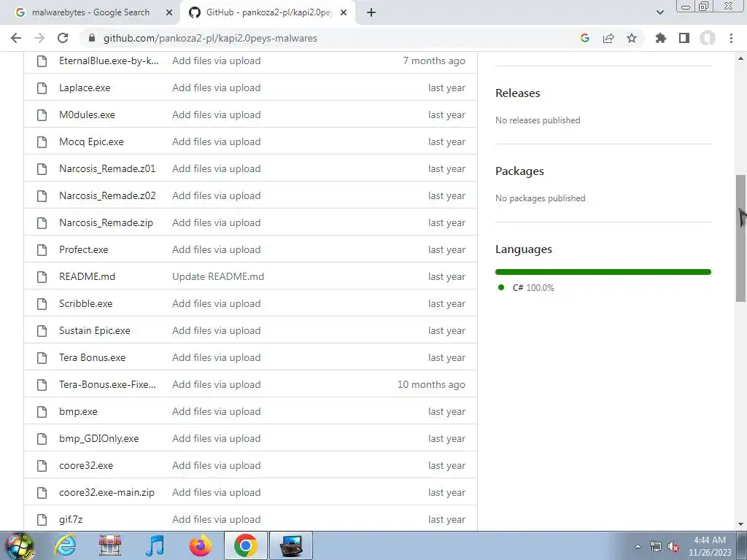The image size is (747, 560).
Task: Show hidden system tray icons
Action: tap(638, 546)
